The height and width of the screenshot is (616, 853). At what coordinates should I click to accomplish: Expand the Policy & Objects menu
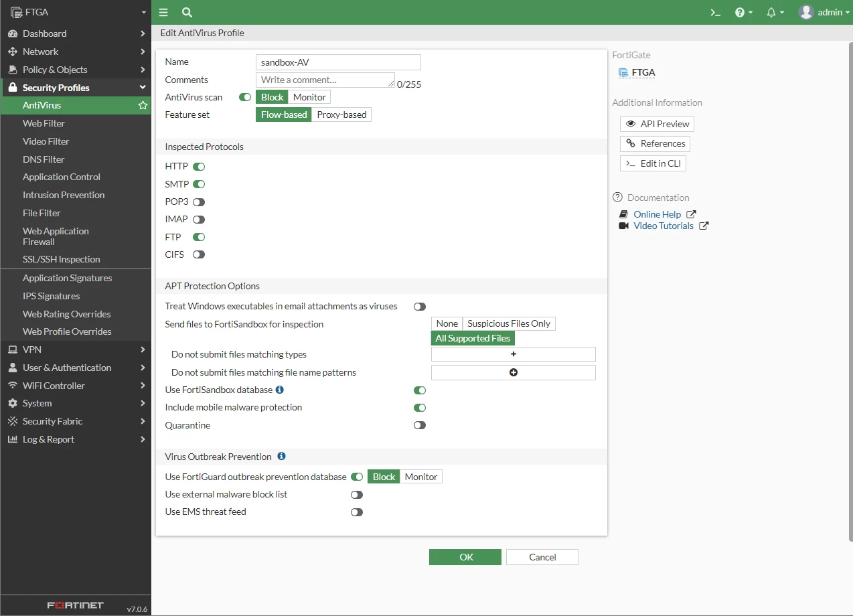[76, 70]
